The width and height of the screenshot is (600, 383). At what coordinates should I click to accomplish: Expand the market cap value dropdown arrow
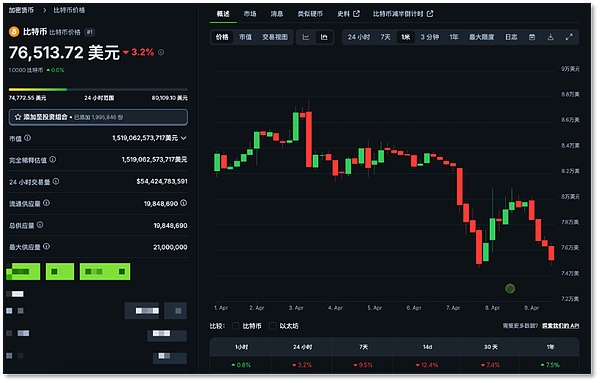tap(184, 138)
